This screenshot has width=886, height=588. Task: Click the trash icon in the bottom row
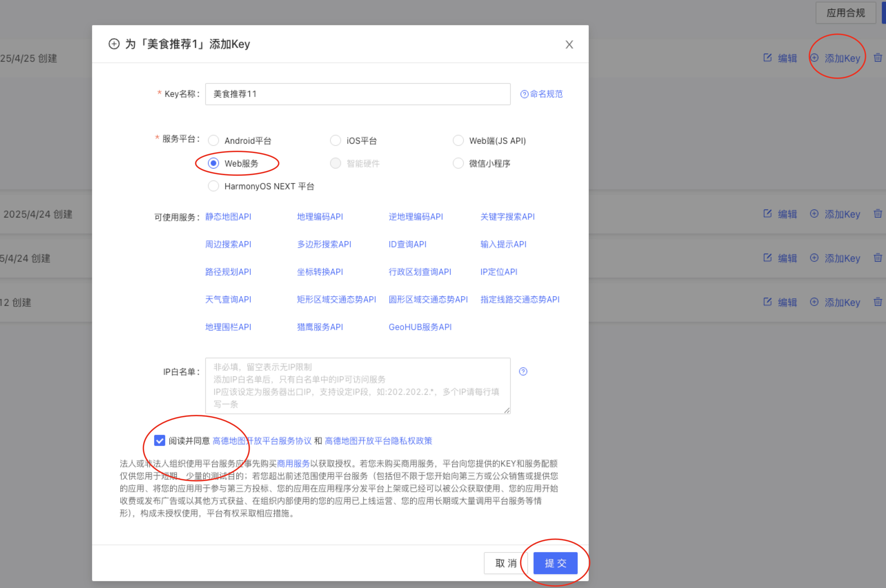877,302
